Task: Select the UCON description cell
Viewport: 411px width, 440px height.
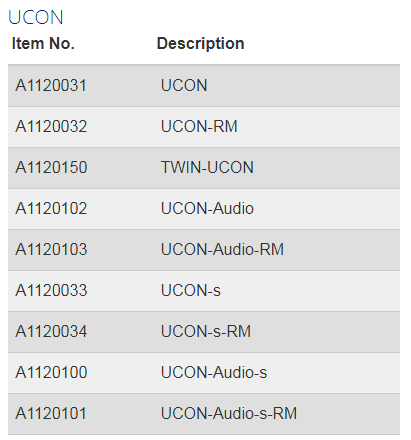Action: (184, 85)
